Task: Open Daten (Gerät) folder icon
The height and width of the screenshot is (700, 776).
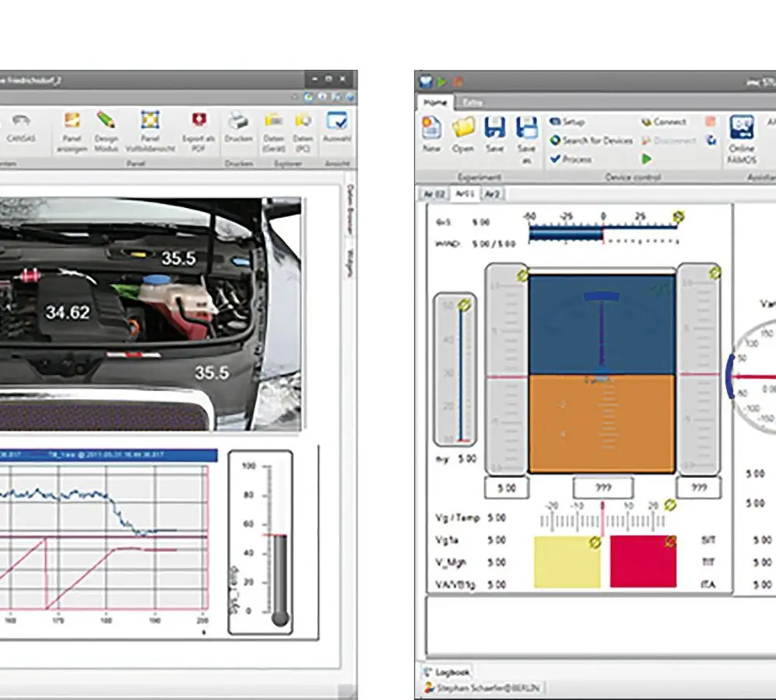Action: (274, 120)
